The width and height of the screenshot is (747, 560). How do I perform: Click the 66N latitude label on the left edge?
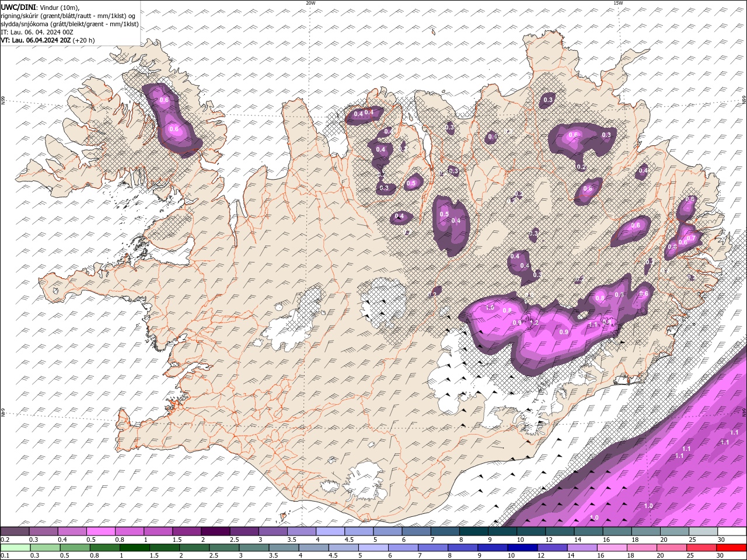(3, 101)
